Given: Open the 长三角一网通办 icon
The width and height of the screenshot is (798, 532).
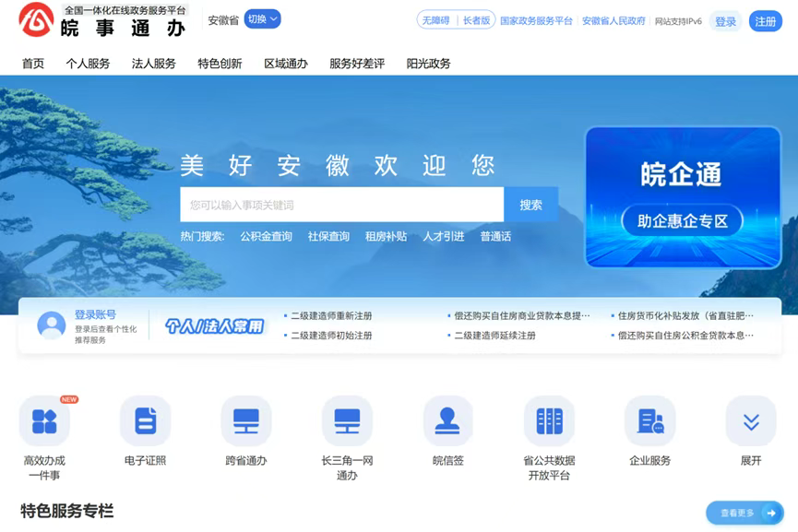Looking at the screenshot, I should click(347, 421).
